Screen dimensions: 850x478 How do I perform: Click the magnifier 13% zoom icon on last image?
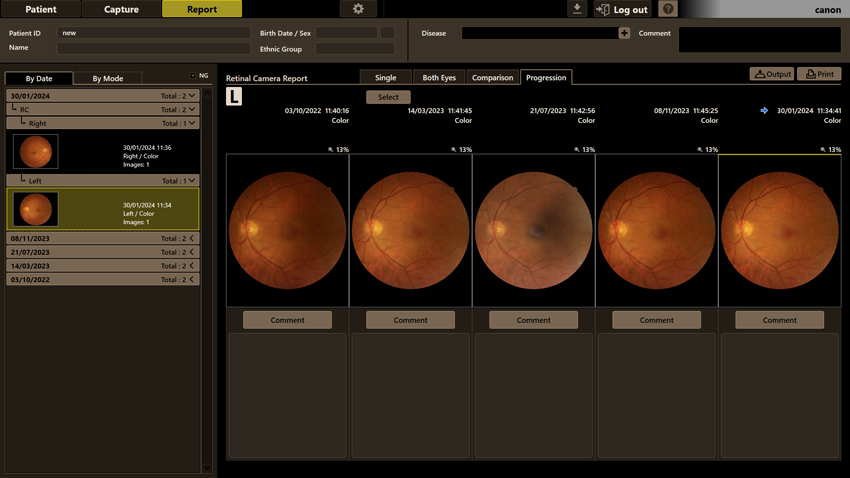pos(823,150)
